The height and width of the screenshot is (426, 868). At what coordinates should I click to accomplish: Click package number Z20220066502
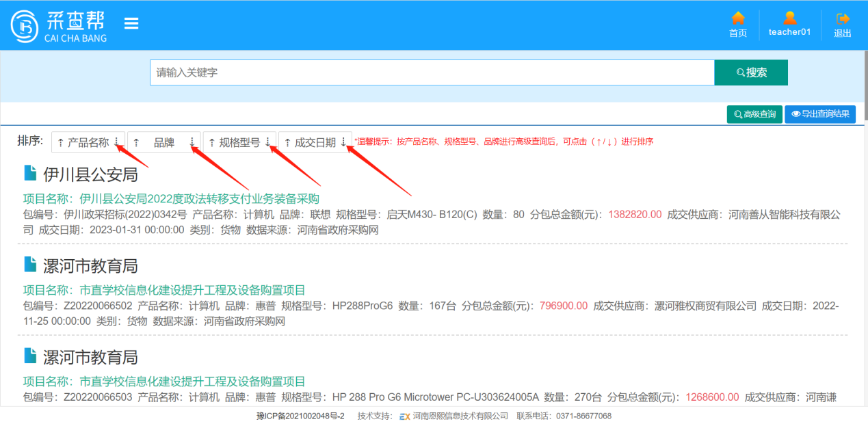(98, 306)
